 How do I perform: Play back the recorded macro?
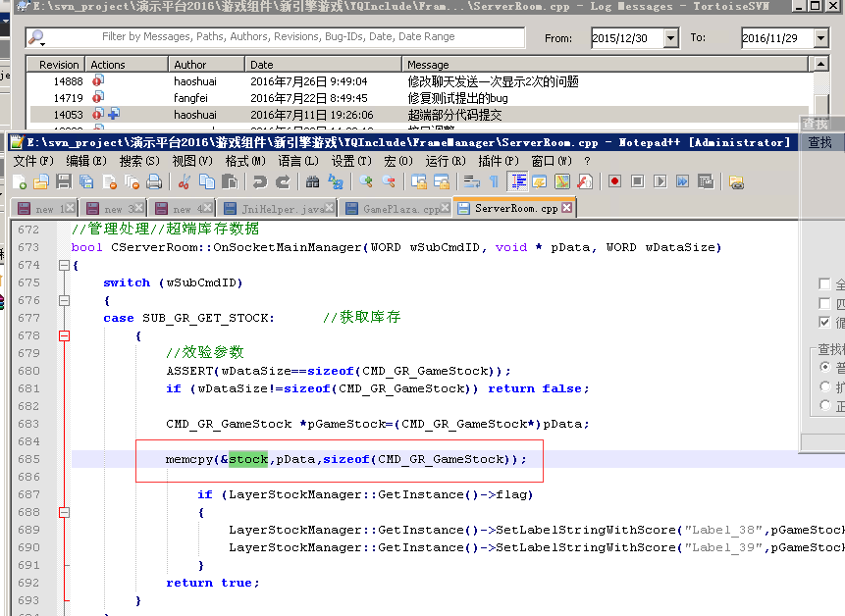click(660, 181)
